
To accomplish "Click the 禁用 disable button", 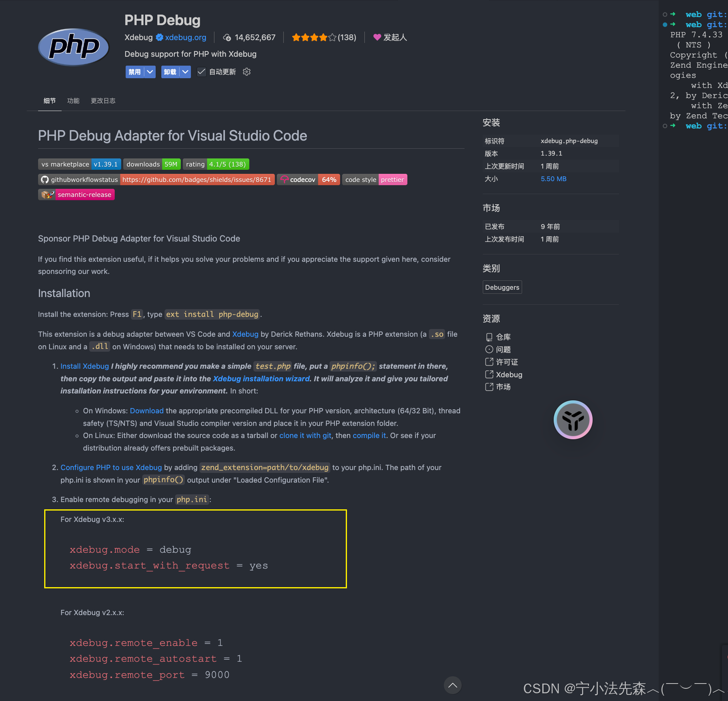I will click(135, 72).
